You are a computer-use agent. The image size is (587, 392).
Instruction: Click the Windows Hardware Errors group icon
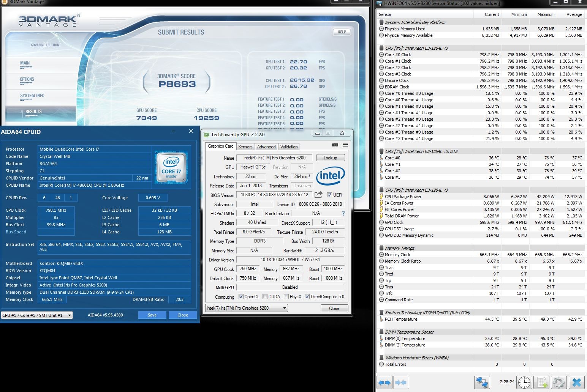tap(381, 358)
